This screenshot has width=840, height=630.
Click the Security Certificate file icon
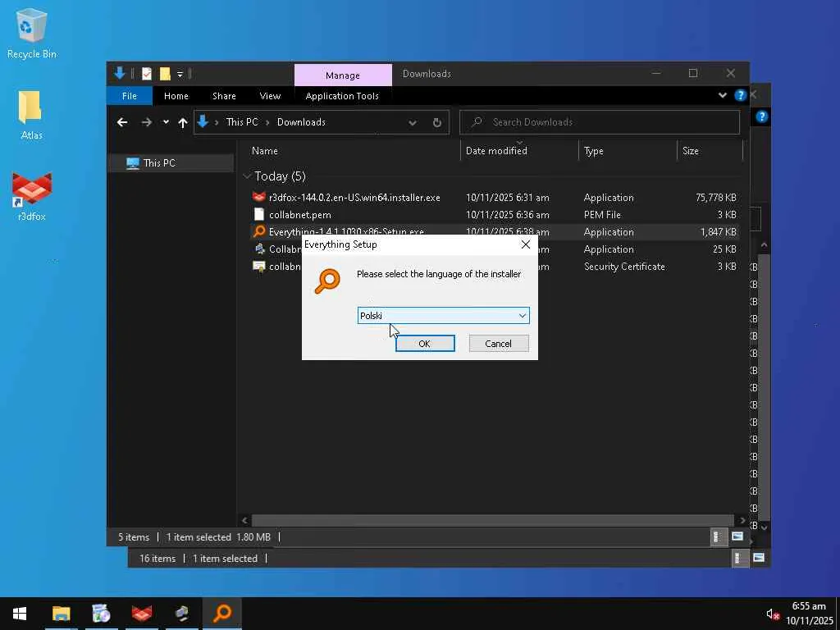[258, 267]
